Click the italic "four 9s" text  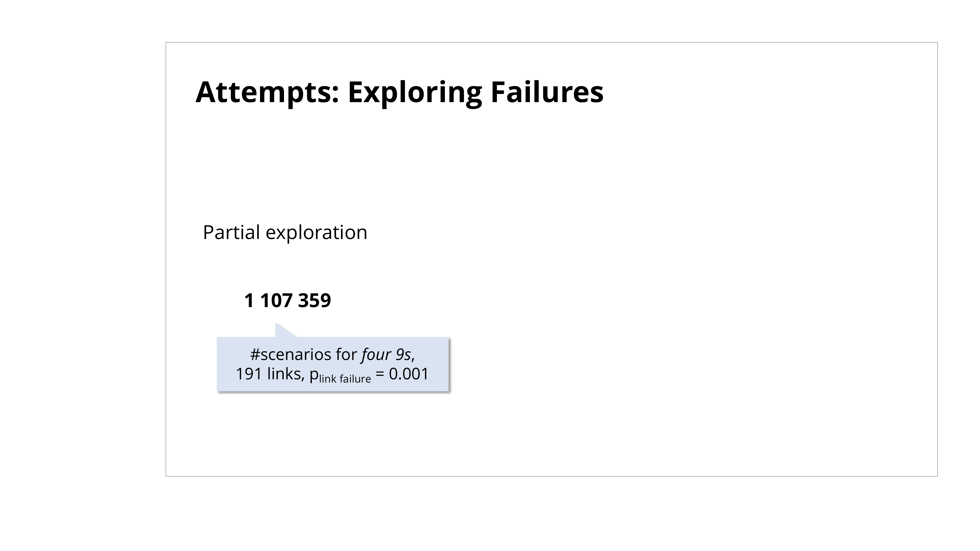[386, 355]
